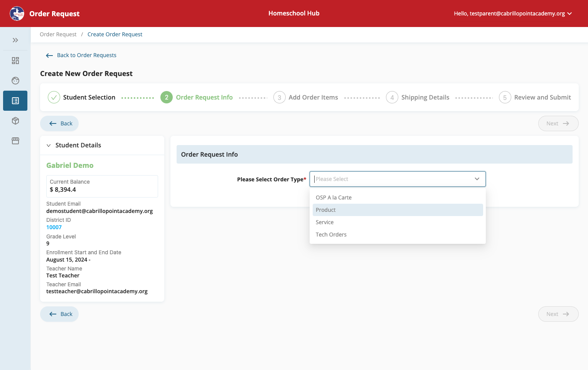
Task: Open the Order Request breadcrumb
Action: 58,34
